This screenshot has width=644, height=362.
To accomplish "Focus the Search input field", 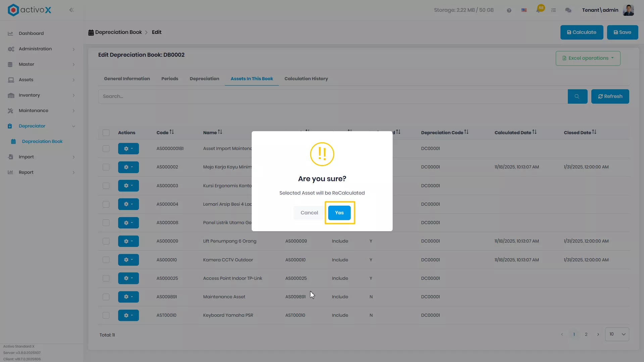I will pos(333,96).
